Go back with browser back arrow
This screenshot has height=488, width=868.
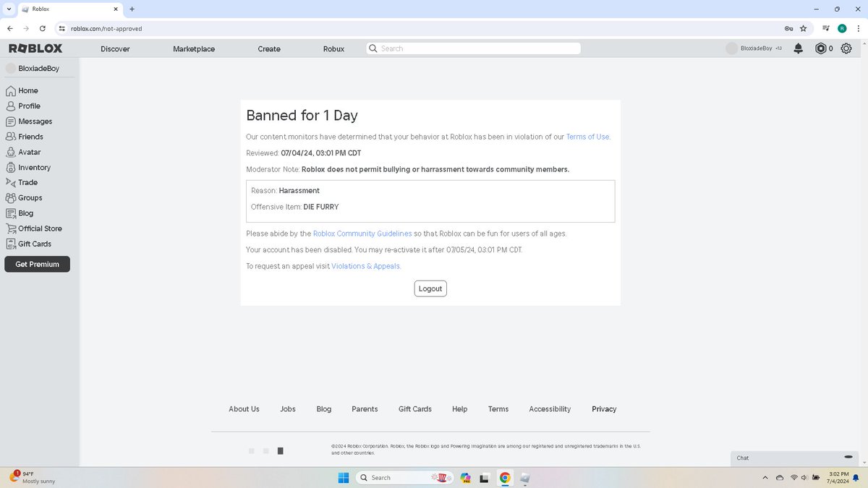click(9, 28)
